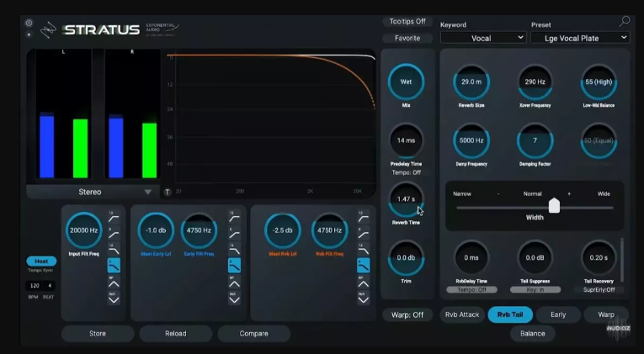
Task: Choose the band-pass early filter shape
Action: pyautogui.click(x=235, y=283)
